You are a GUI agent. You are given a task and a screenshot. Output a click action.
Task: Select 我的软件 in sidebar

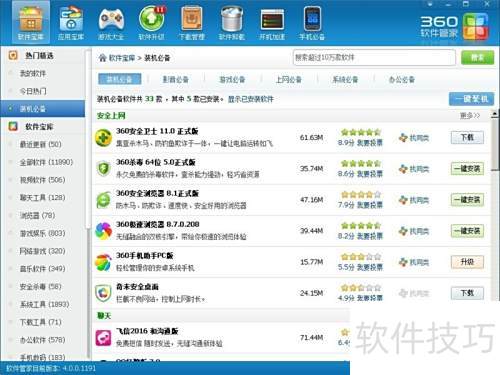[33, 73]
